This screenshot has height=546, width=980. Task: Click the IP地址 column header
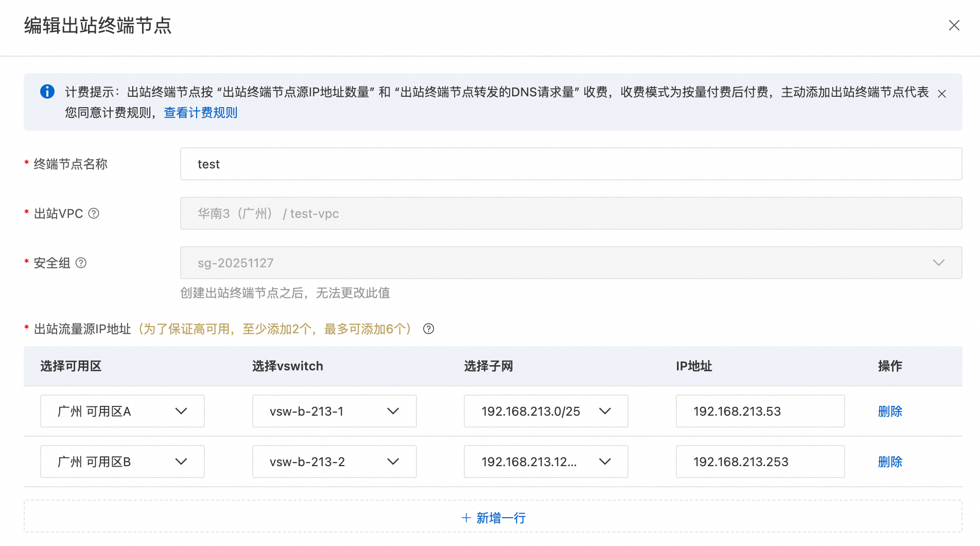[694, 366]
